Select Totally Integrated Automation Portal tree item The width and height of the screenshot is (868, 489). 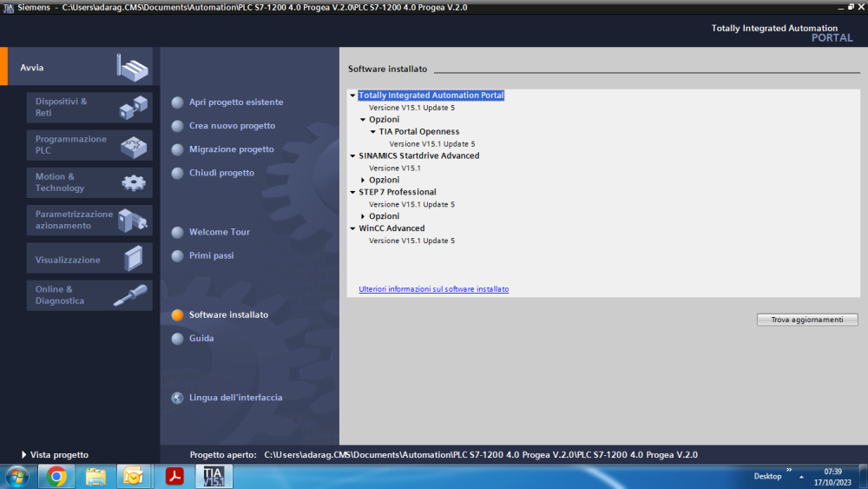click(431, 96)
